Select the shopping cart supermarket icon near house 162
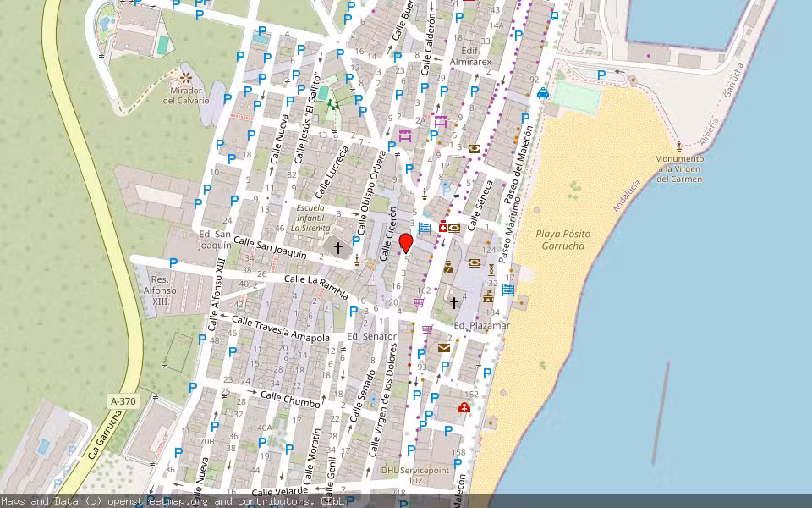The height and width of the screenshot is (508, 812). (419, 302)
